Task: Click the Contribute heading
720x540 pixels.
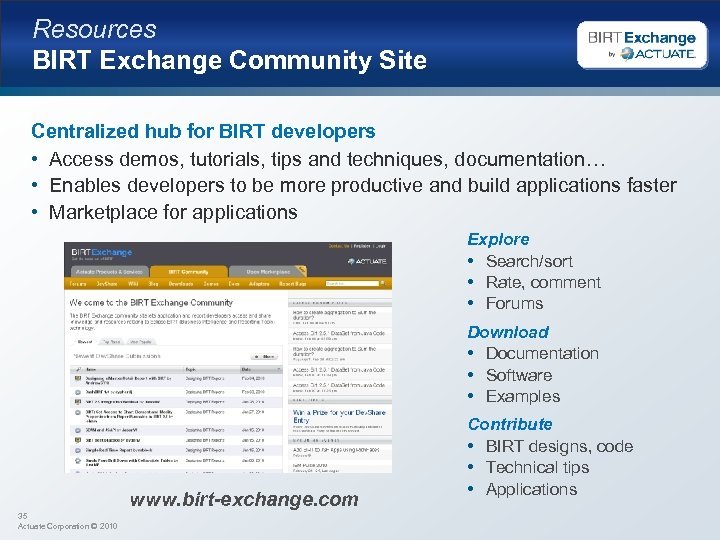Action: click(x=510, y=424)
